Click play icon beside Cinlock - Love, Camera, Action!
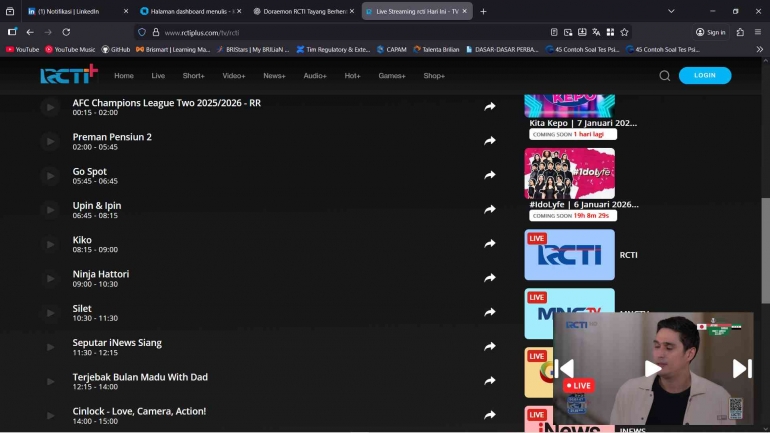The image size is (770, 433). [50, 415]
